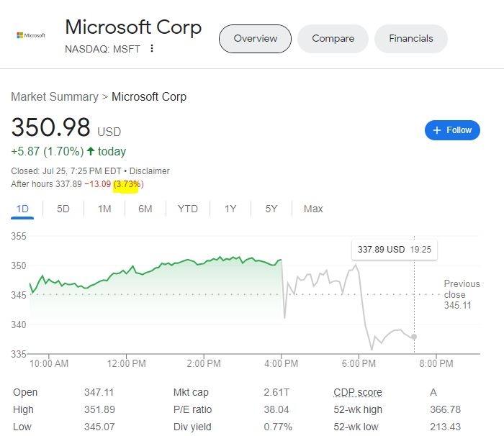504x436 pixels.
Task: Choose the 6M chart range
Action: click(145, 209)
